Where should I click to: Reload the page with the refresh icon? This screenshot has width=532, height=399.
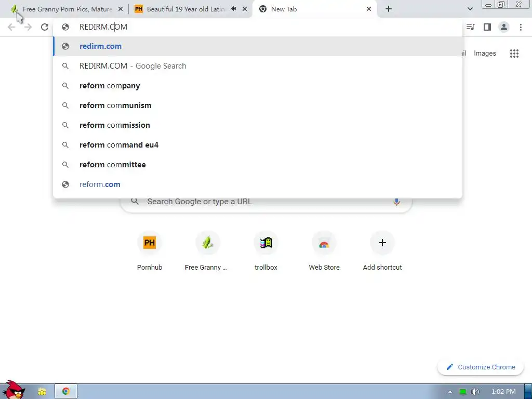[45, 27]
